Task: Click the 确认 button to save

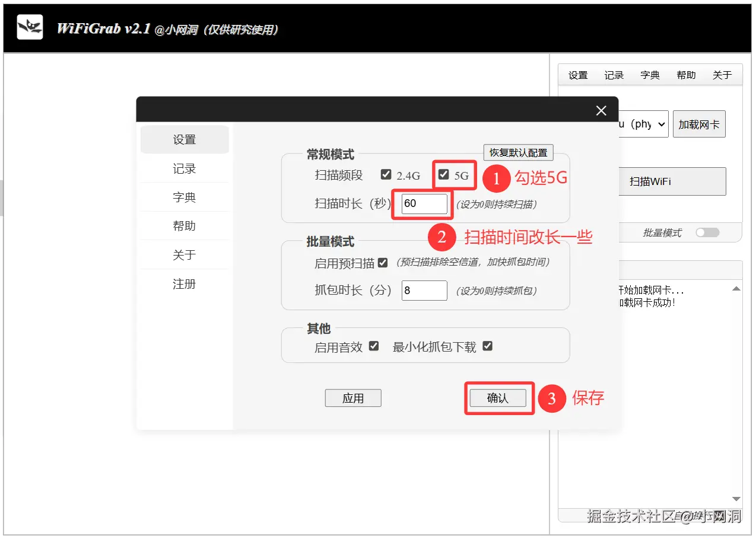Action: pyautogui.click(x=498, y=398)
